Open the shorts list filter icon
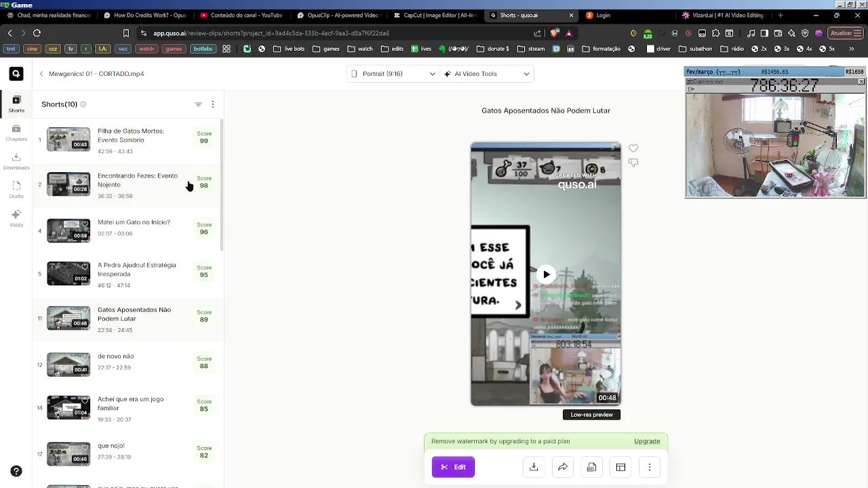Screen dimensions: 868x488 [x=198, y=104]
